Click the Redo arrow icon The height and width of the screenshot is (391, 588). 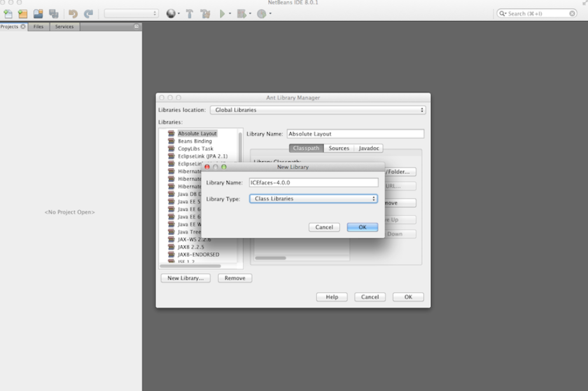point(88,13)
